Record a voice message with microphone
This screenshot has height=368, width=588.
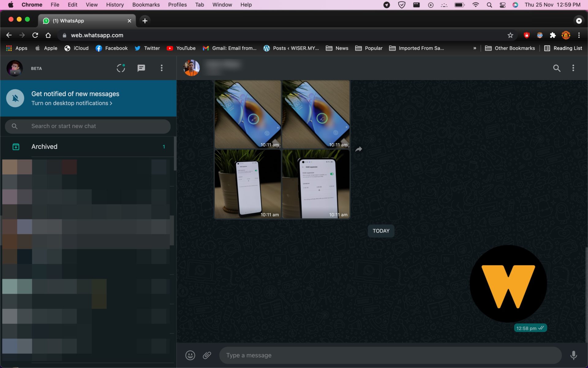(573, 355)
